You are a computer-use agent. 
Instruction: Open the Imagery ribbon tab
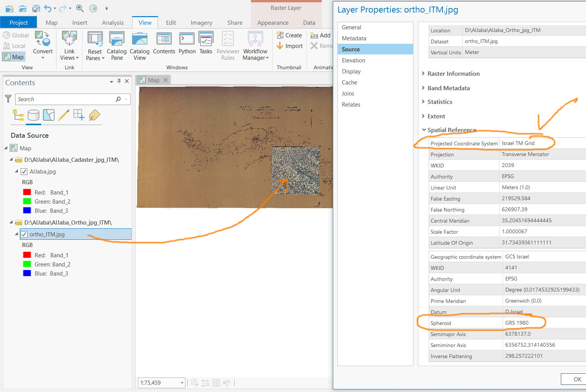tap(201, 23)
